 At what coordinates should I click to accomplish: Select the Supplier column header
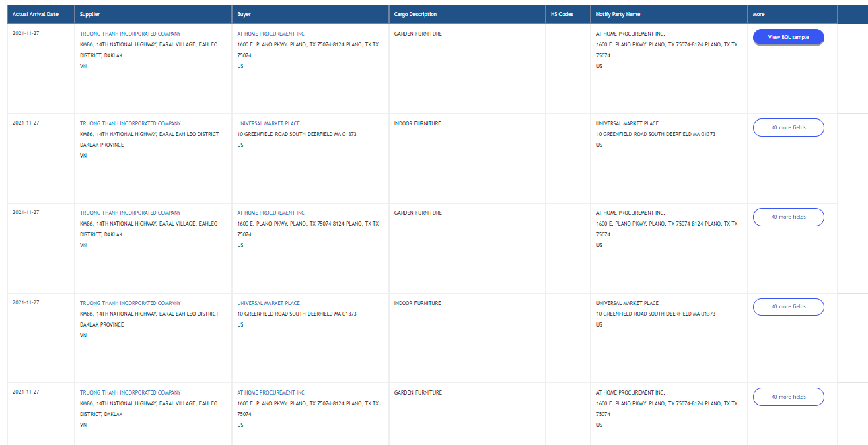click(x=89, y=14)
